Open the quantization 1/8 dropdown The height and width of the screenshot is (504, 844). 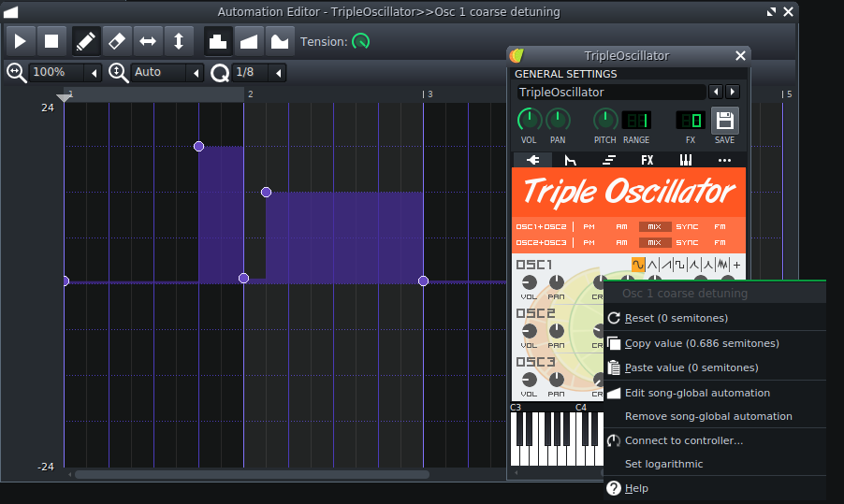278,73
